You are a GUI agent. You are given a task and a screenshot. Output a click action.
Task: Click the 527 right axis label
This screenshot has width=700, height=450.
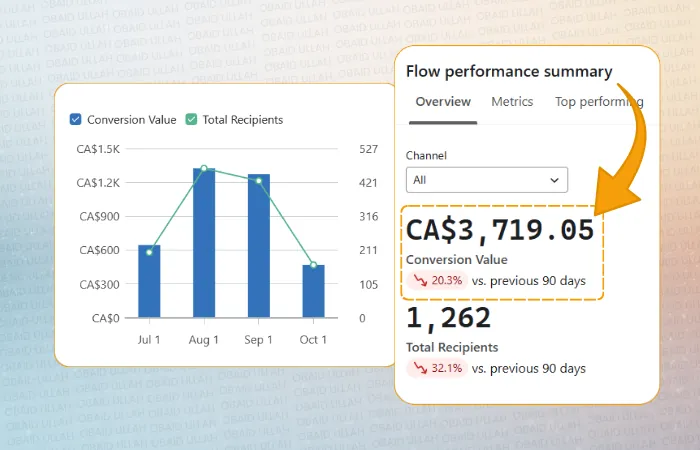click(x=368, y=149)
